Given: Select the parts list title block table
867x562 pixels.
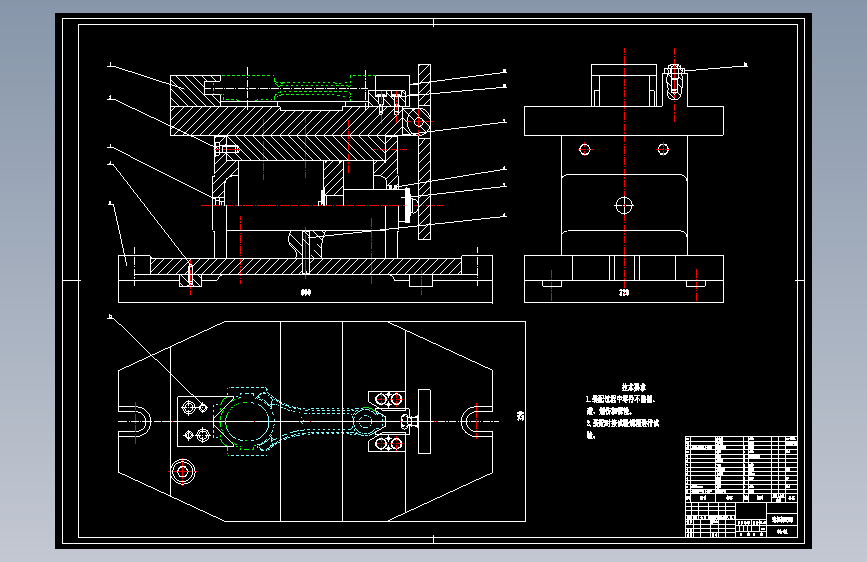Looking at the screenshot, I should (741, 486).
